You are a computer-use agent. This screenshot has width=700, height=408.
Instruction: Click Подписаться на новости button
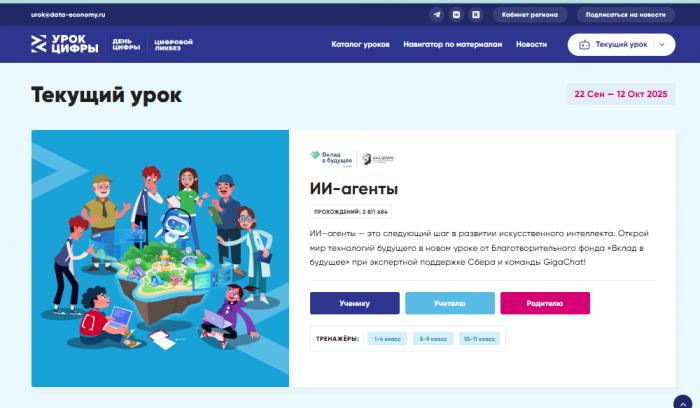[625, 15]
